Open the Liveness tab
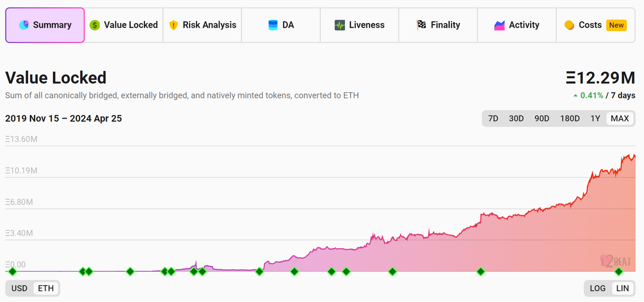 click(359, 25)
